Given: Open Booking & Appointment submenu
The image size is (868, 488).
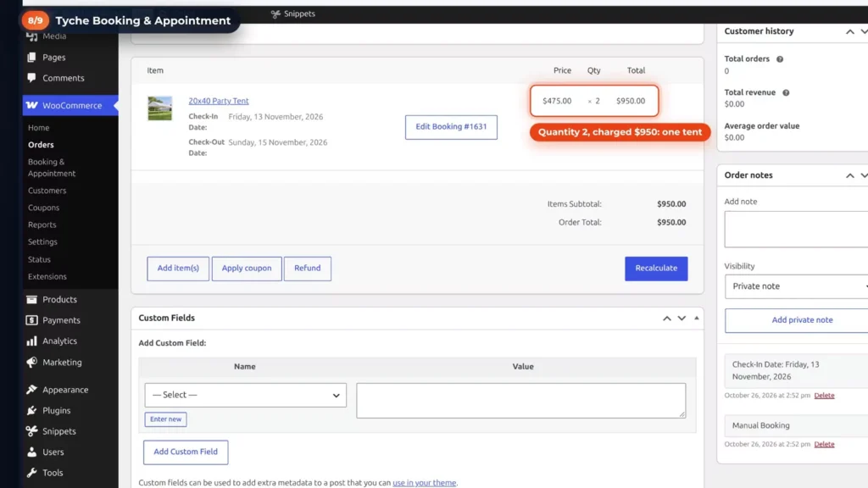Looking at the screenshot, I should (x=52, y=168).
